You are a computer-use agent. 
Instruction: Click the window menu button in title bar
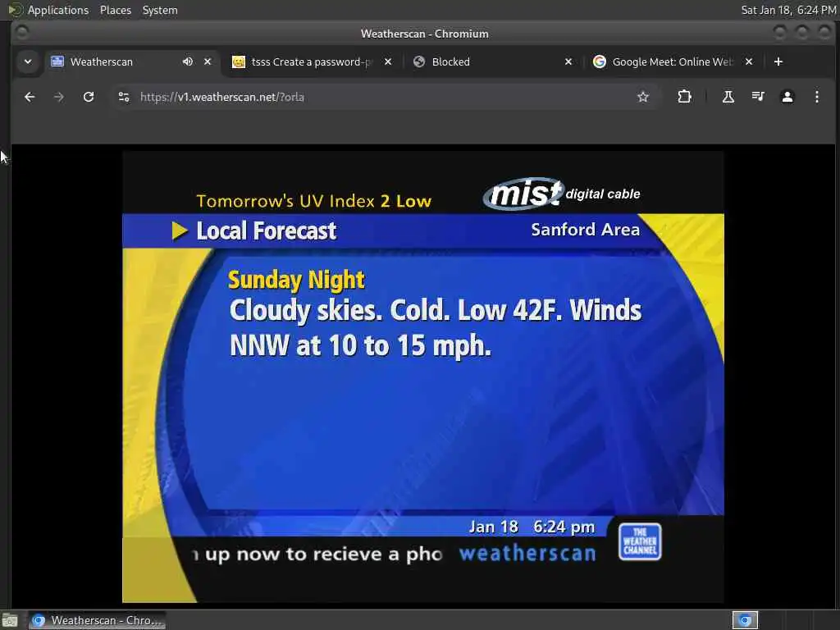22,33
